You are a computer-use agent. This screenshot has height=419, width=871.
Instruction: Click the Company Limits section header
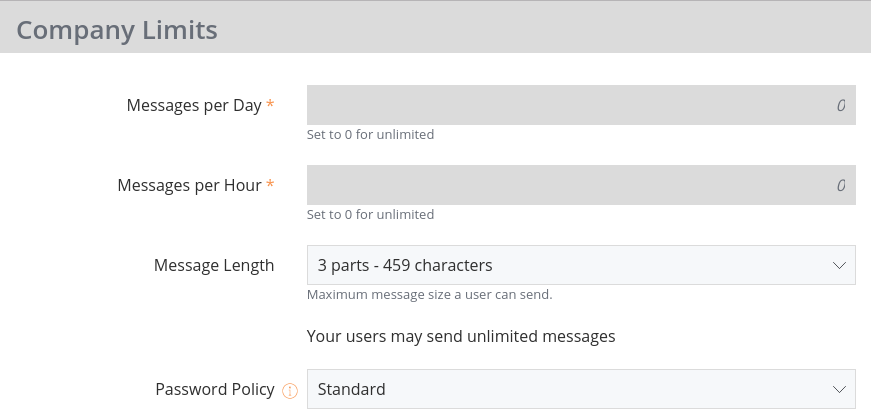coord(117,30)
